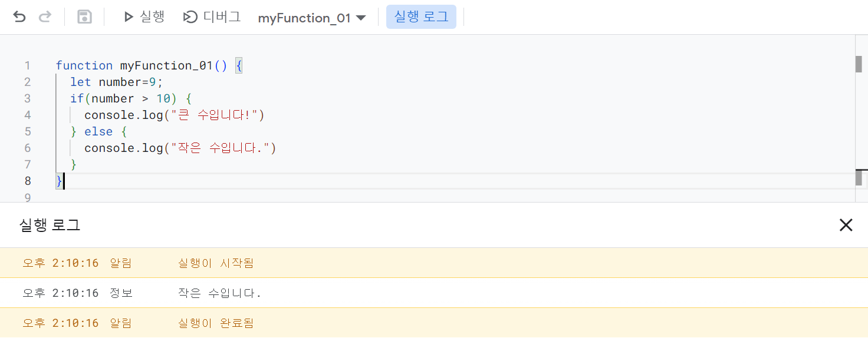Click the '} else {' code line
This screenshot has width=868, height=338.
pos(98,131)
